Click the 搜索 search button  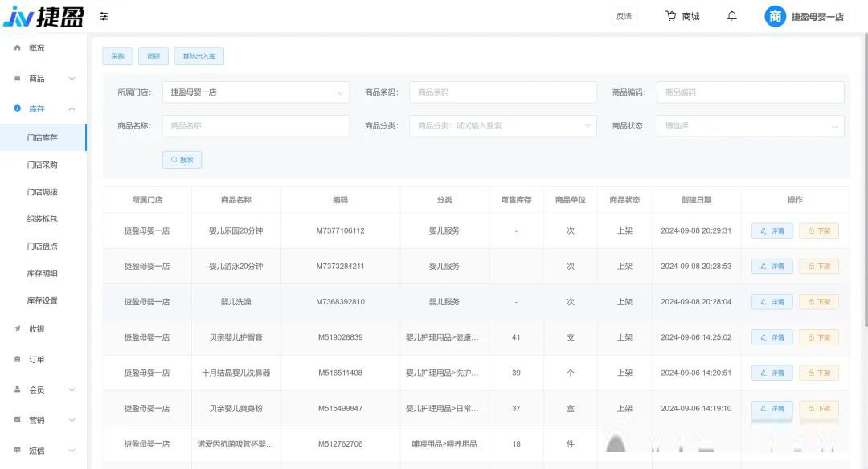coord(182,160)
